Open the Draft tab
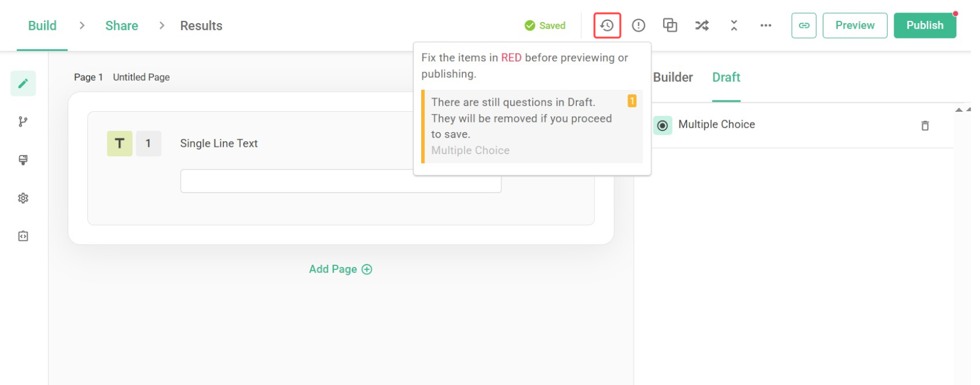Viewport: 980px width, 385px height. click(726, 77)
